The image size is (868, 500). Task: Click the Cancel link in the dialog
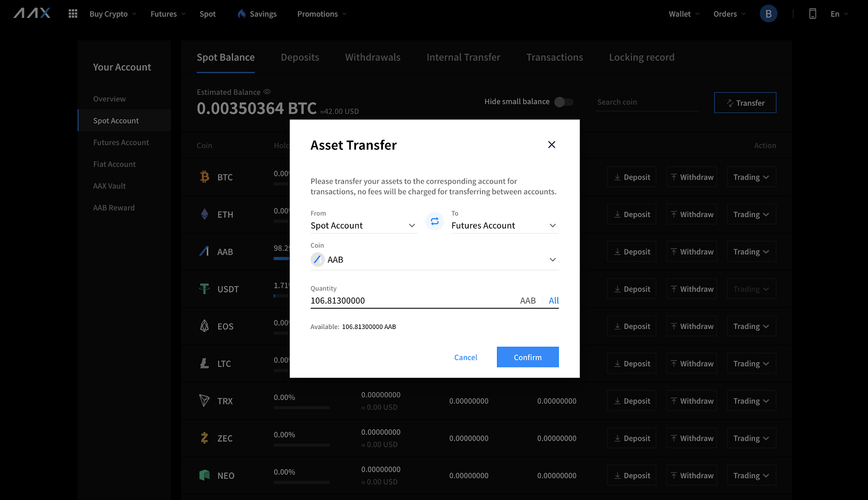click(465, 357)
